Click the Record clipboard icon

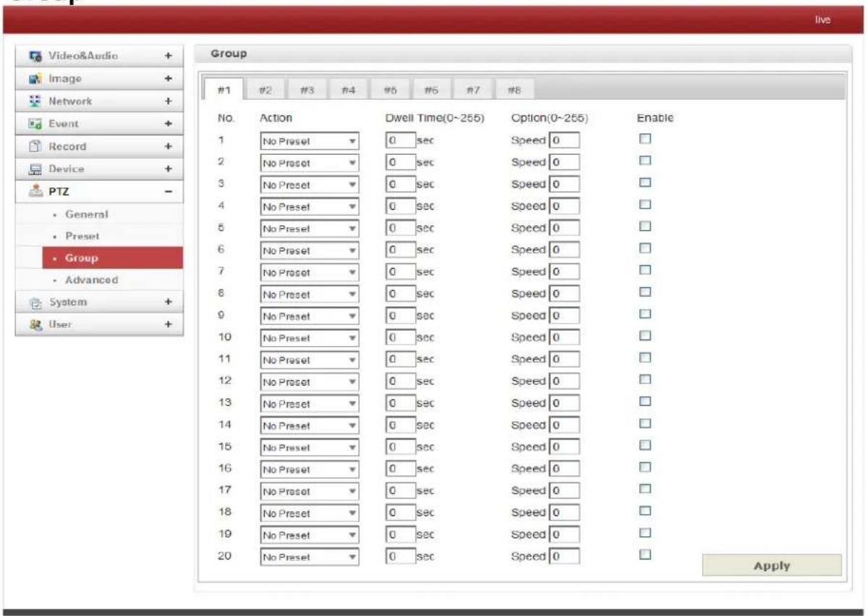[35, 146]
